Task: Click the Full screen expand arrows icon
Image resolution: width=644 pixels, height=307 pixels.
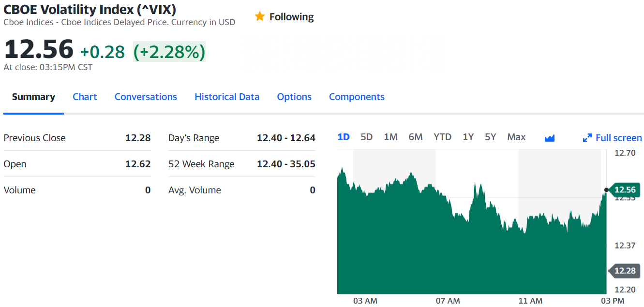Action: [x=587, y=138]
